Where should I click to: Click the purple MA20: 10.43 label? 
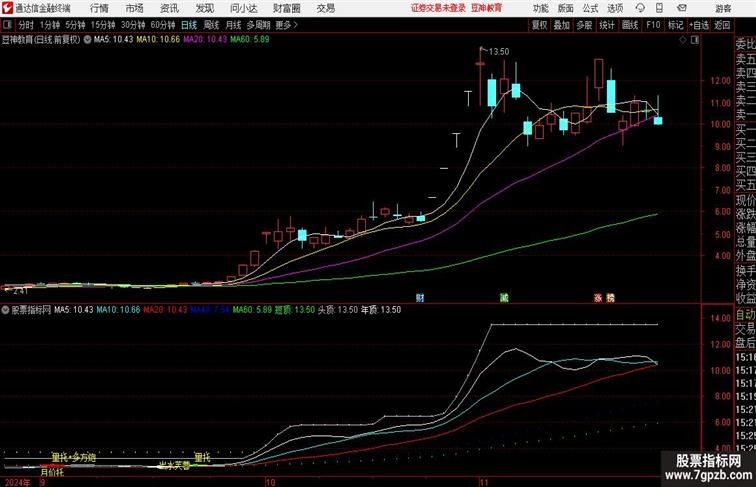pos(205,40)
